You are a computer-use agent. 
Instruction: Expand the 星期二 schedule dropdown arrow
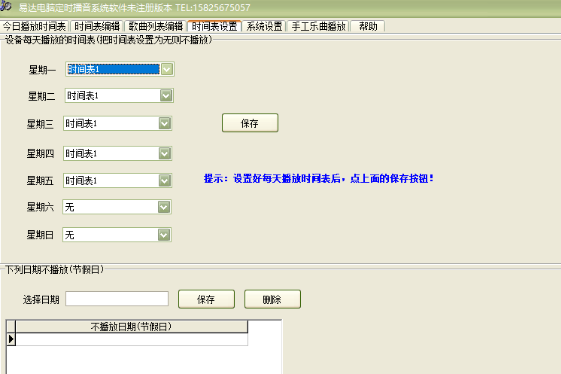[x=166, y=96]
